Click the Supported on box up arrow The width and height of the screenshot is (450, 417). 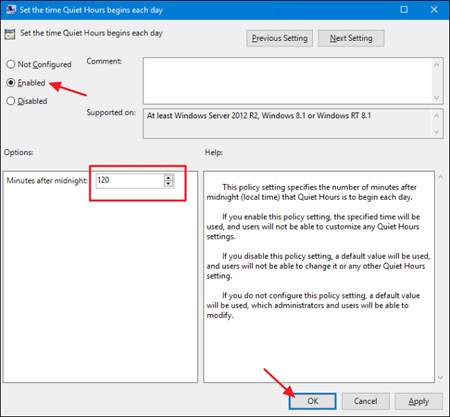[x=437, y=116]
